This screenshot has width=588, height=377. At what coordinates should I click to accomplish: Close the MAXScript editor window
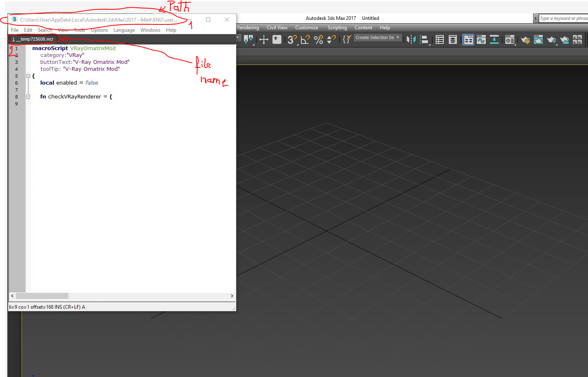(227, 20)
